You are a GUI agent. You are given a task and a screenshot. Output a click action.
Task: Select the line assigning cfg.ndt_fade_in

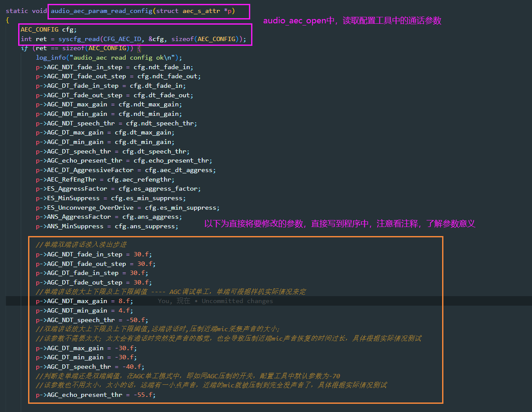(115, 67)
